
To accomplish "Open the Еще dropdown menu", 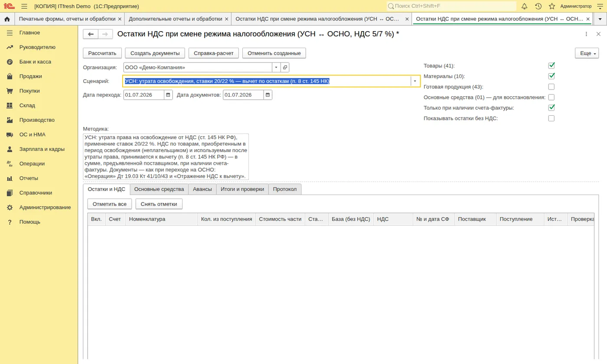I will point(587,53).
